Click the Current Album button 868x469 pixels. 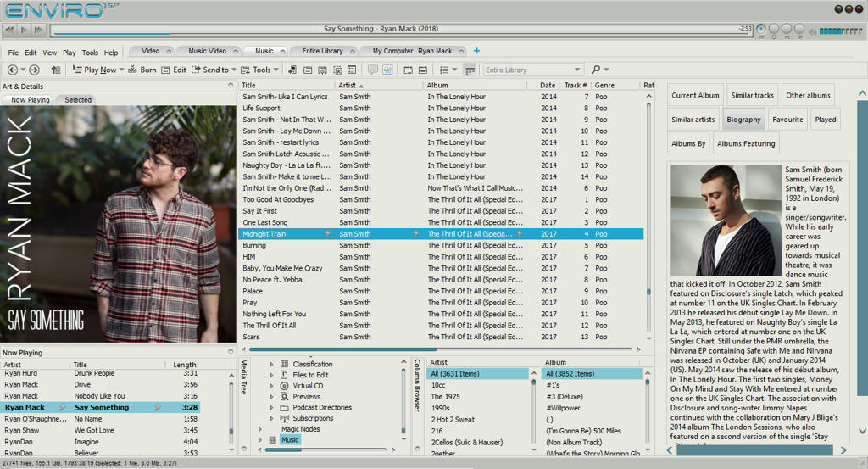[x=695, y=95]
